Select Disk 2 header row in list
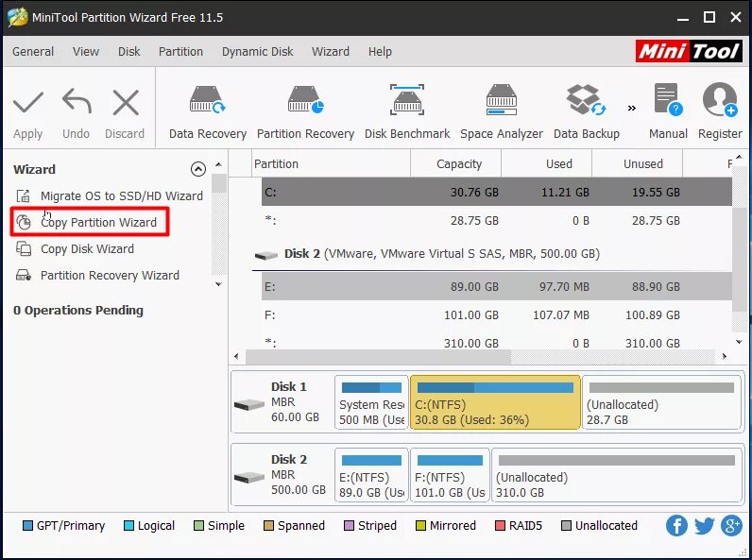Screen dimensions: 752x560 (x=492, y=254)
